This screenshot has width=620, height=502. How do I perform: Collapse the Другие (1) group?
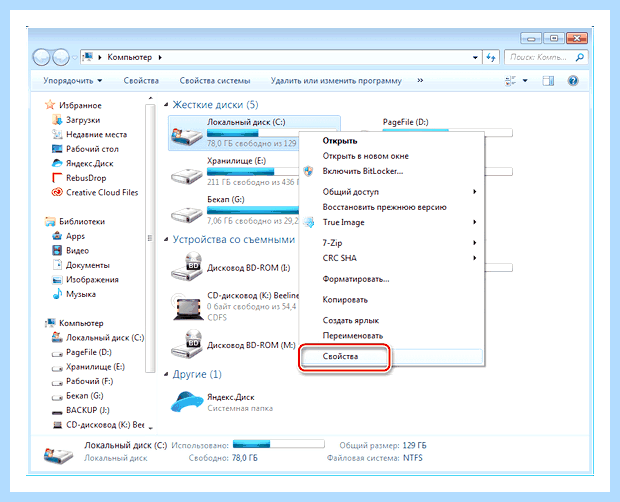[x=166, y=374]
